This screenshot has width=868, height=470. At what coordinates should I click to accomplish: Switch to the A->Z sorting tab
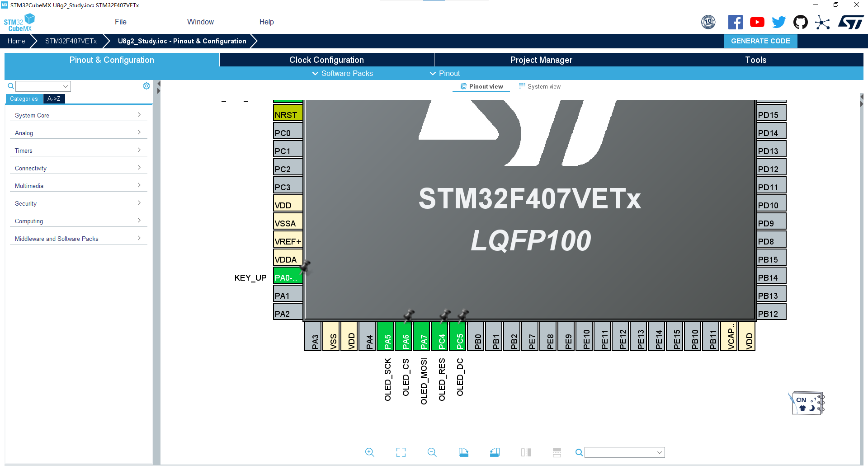54,99
